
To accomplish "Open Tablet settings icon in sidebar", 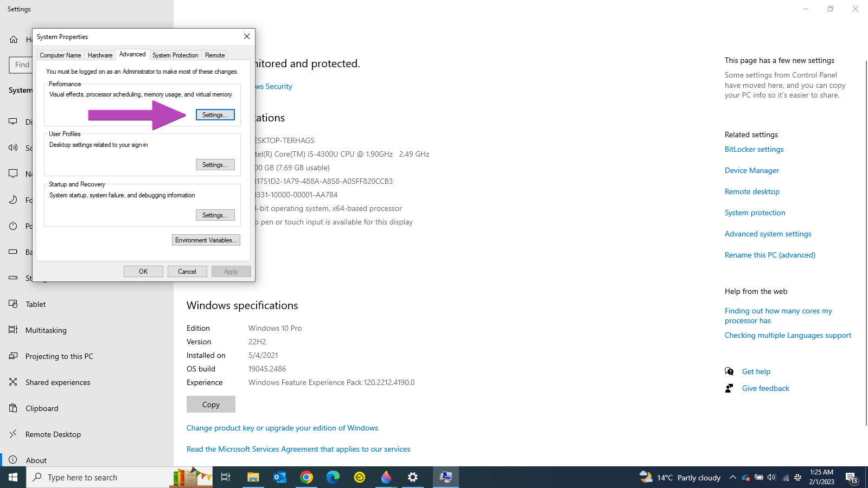I will [13, 304].
